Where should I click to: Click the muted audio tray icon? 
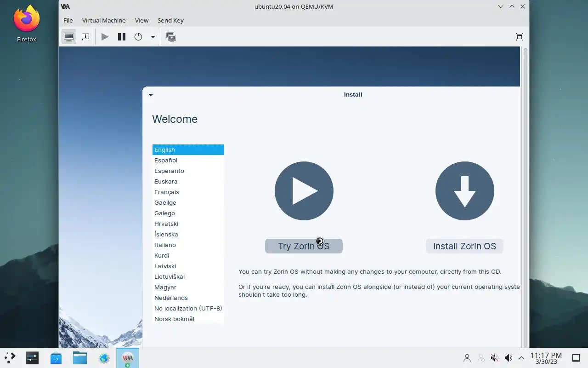[494, 358]
